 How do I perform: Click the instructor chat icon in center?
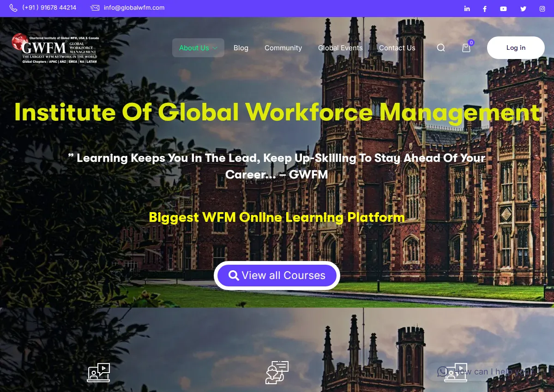(x=277, y=373)
